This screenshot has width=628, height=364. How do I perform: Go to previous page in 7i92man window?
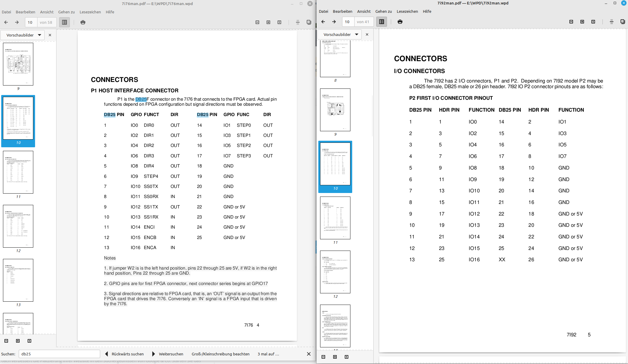pos(323,22)
